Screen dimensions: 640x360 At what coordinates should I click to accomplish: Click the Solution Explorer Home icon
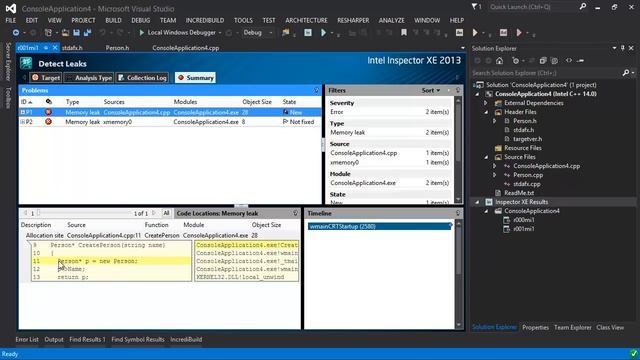[x=499, y=61]
